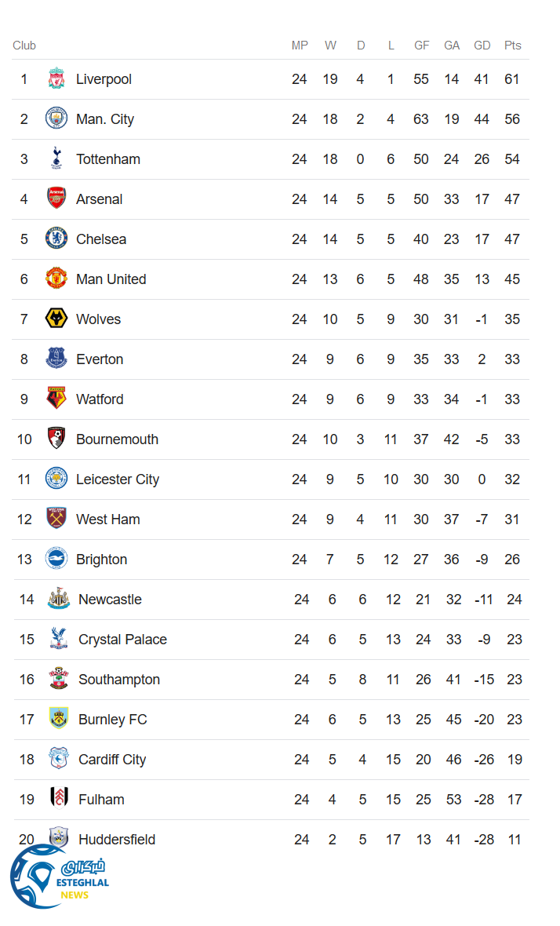Click the Bournemouth crest icon
560x926 pixels.
pyautogui.click(x=56, y=439)
